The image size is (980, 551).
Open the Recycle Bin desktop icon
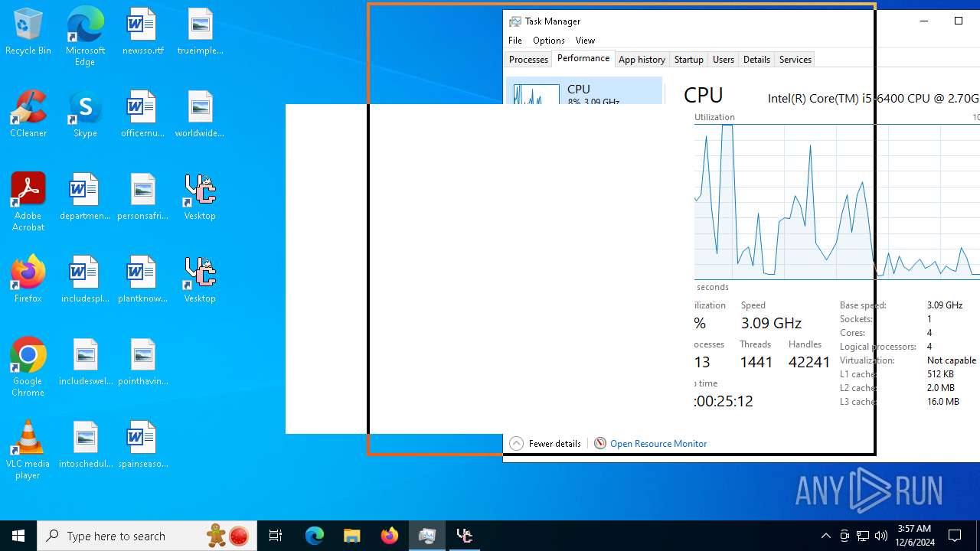click(x=28, y=32)
